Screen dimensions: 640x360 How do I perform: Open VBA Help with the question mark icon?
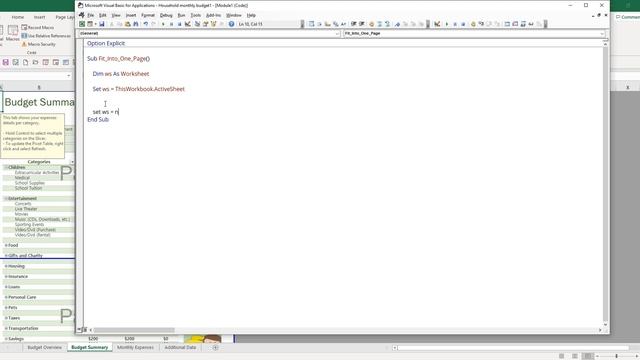coord(231,24)
